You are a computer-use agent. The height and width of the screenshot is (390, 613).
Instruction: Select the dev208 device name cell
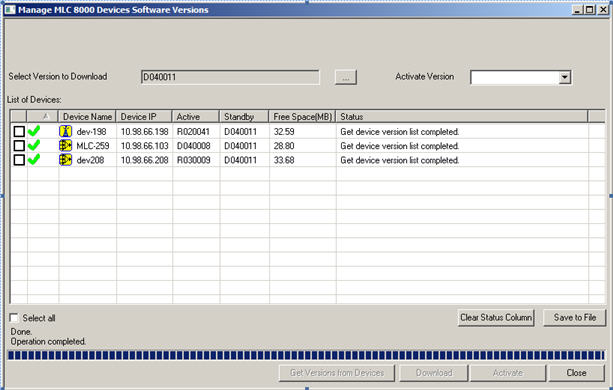(90, 160)
